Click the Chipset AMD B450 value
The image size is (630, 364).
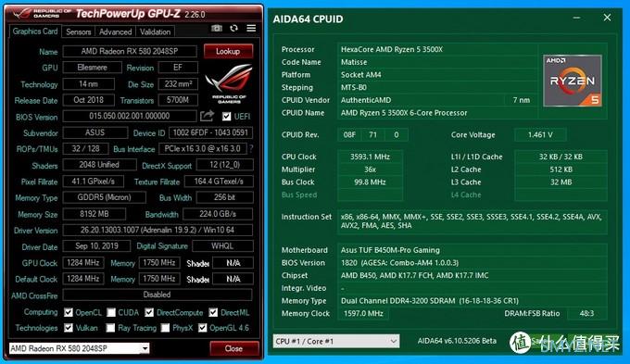point(415,276)
